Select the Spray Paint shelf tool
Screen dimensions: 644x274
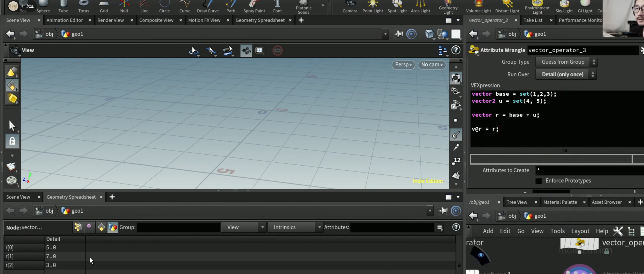click(254, 7)
